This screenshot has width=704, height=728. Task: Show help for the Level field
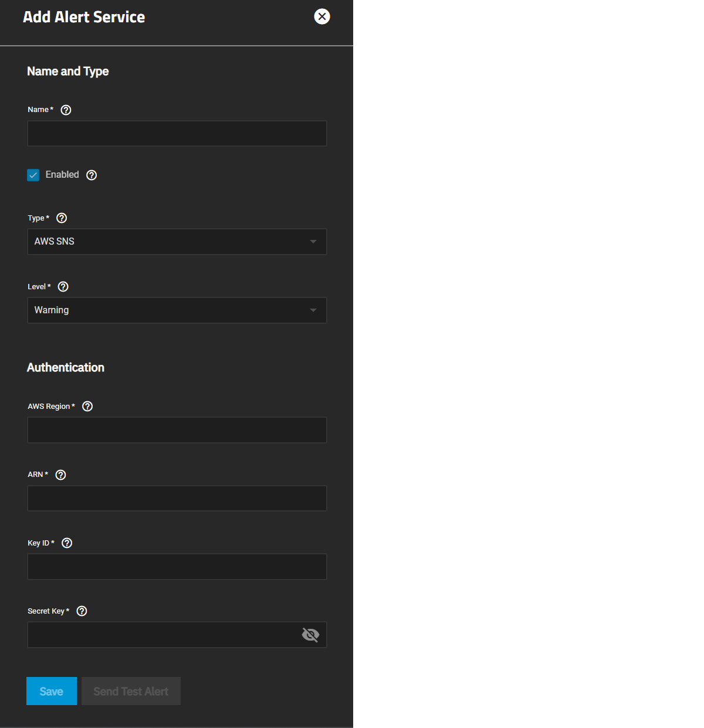[x=63, y=287]
